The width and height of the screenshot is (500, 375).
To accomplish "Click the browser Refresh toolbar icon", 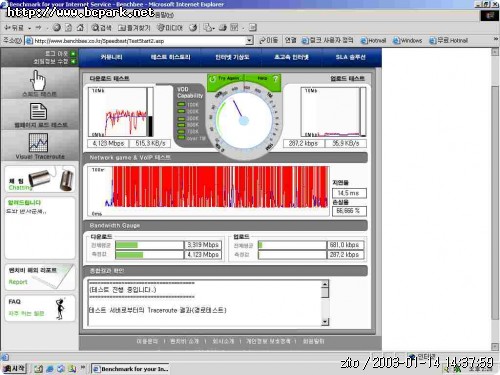I will pyautogui.click(x=68, y=28).
